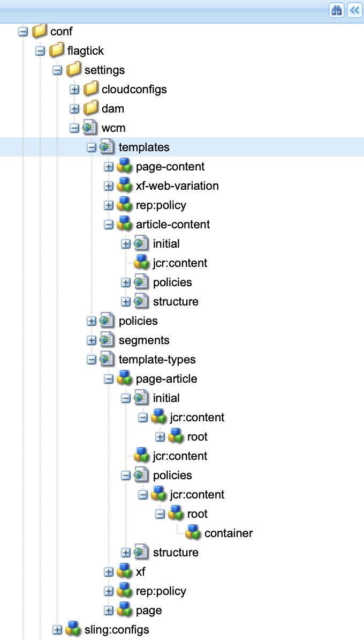Collapse the templates node

coord(92,147)
